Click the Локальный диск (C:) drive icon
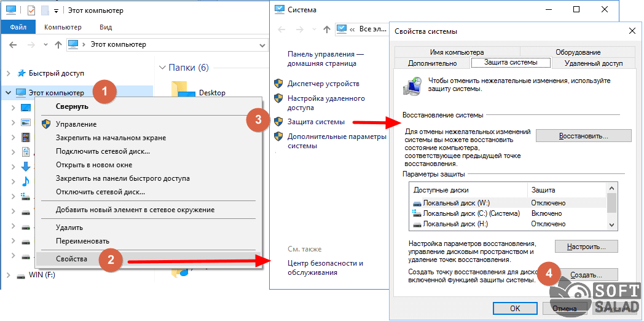 [x=418, y=213]
